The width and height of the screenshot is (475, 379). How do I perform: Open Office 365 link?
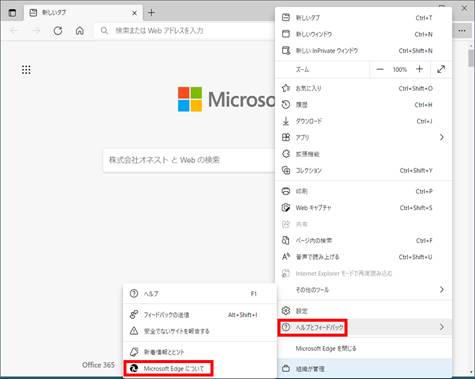98,365
